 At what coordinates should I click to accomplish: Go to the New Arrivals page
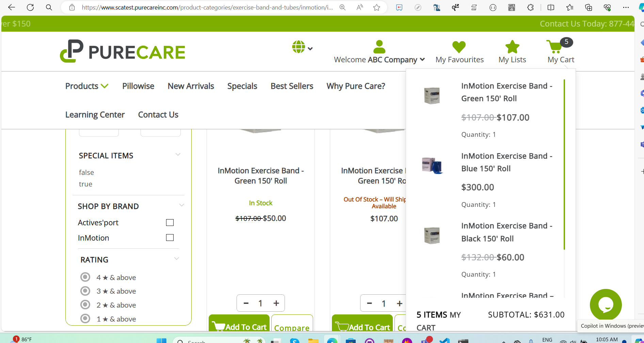[191, 86]
